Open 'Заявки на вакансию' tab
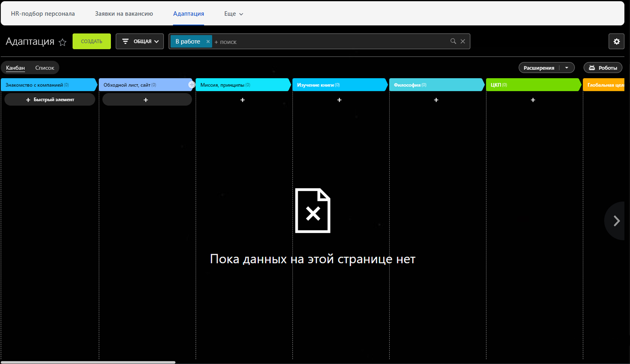Viewport: 630px width, 364px height. click(x=124, y=14)
